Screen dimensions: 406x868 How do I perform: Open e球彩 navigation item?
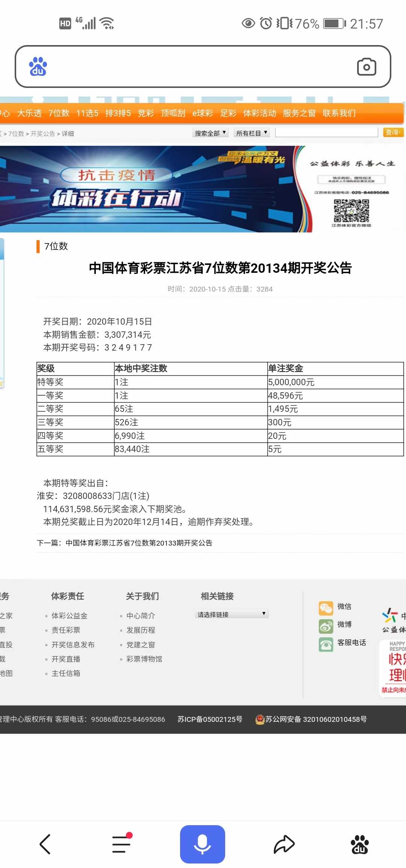(x=203, y=113)
